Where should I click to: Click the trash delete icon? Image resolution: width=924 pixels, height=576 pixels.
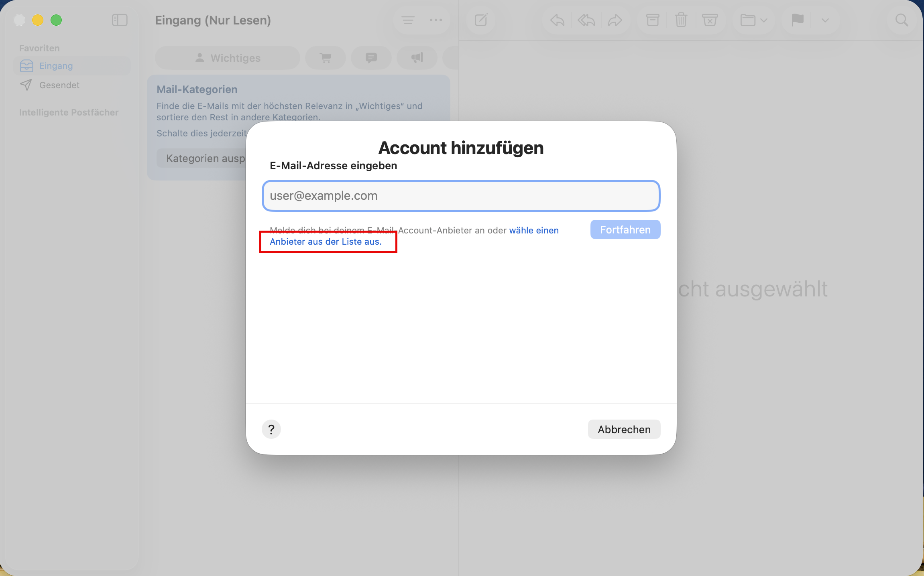pyautogui.click(x=681, y=20)
